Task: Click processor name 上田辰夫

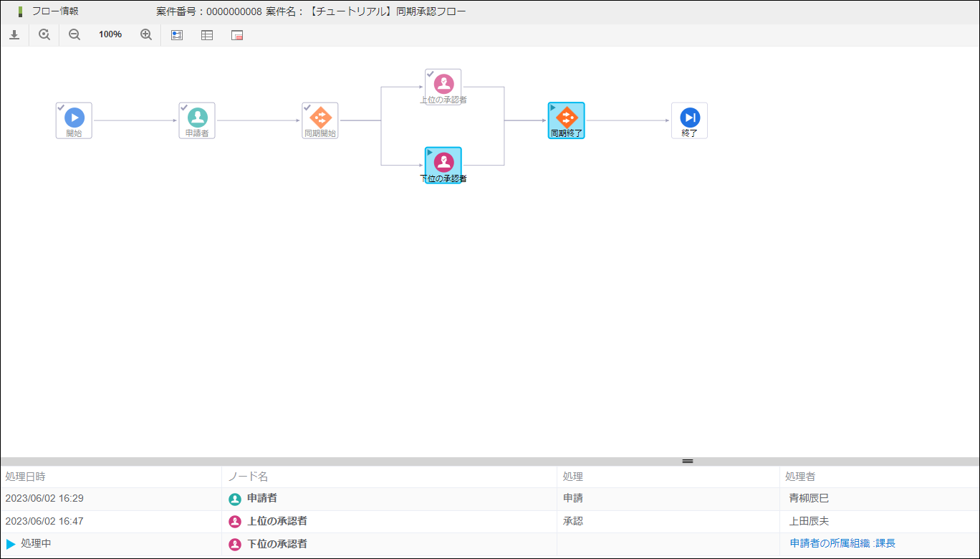Action: (x=809, y=521)
